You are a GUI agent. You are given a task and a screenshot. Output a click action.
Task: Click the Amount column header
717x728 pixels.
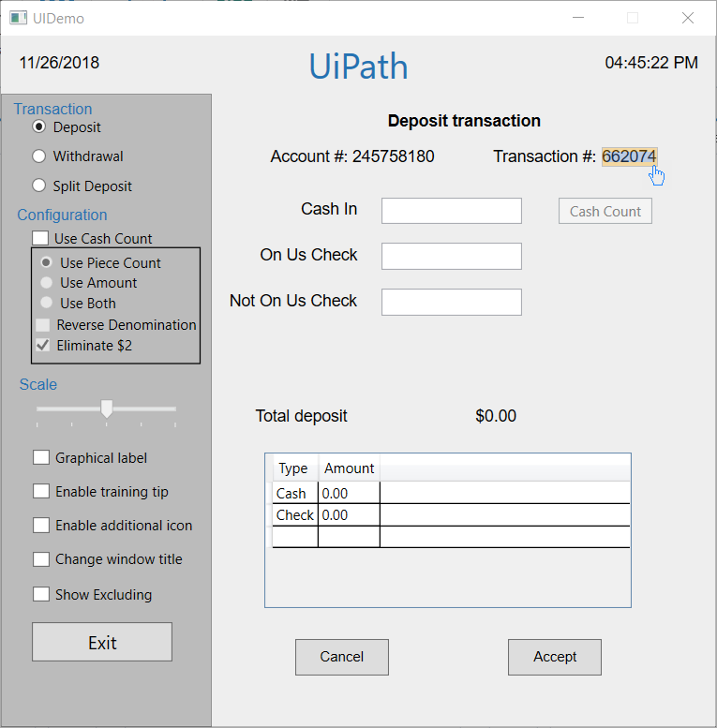(x=350, y=468)
